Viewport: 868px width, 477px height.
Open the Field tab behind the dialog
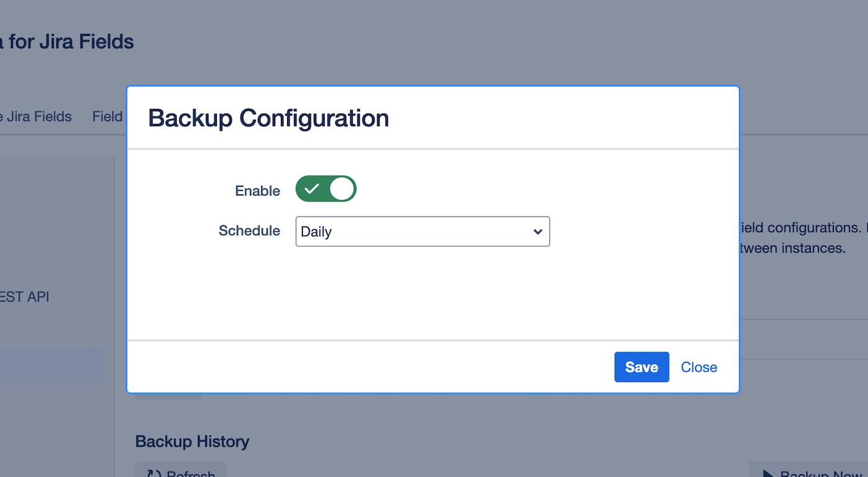tap(108, 117)
